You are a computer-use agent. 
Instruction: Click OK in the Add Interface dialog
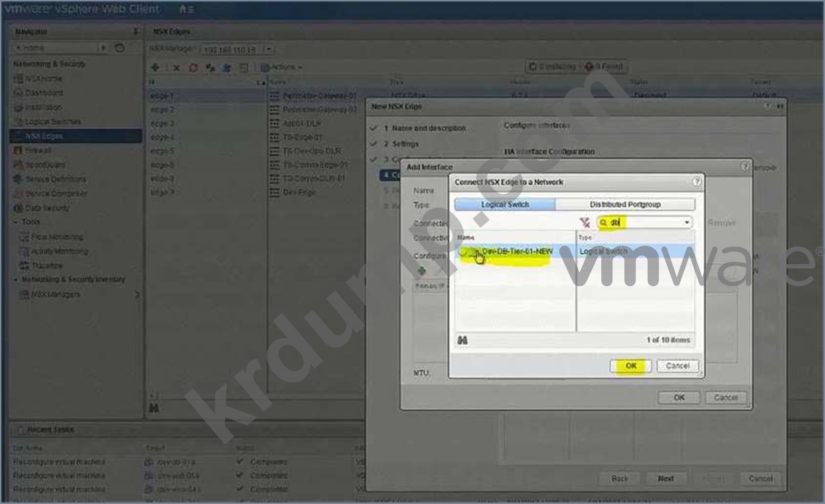click(679, 397)
